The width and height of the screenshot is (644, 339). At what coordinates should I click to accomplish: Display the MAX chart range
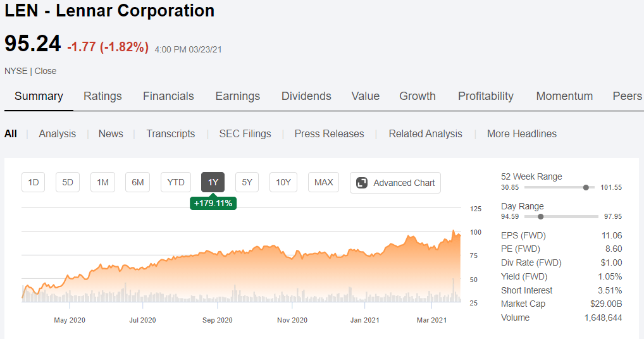point(324,182)
